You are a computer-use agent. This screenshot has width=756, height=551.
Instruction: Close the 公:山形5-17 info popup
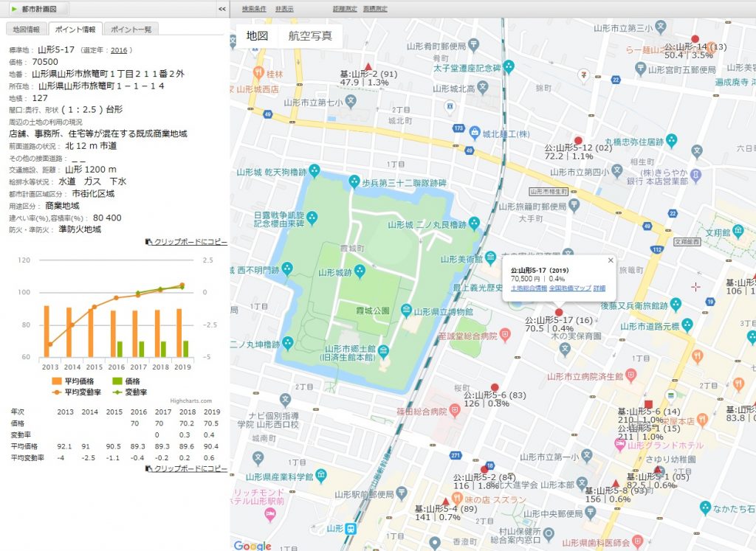point(611,260)
